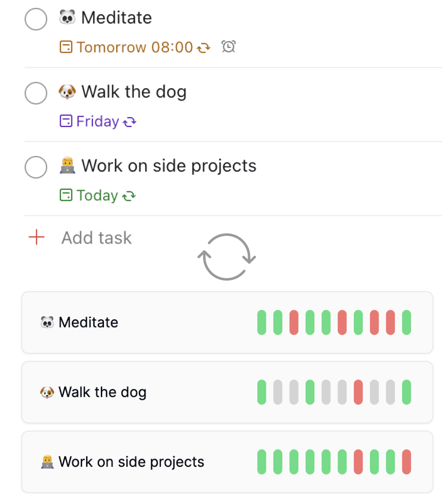Click the alarm reminder icon on Meditate
This screenshot has width=442, height=504.
(x=228, y=47)
